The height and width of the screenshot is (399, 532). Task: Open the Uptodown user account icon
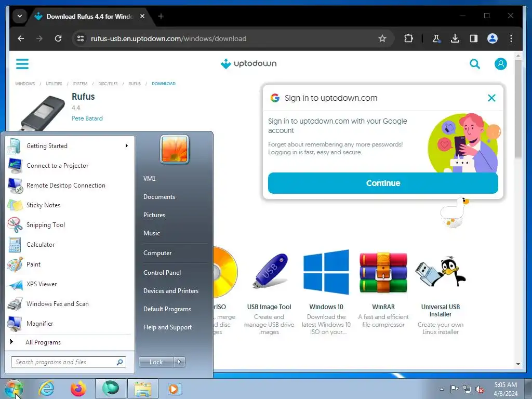(500, 63)
